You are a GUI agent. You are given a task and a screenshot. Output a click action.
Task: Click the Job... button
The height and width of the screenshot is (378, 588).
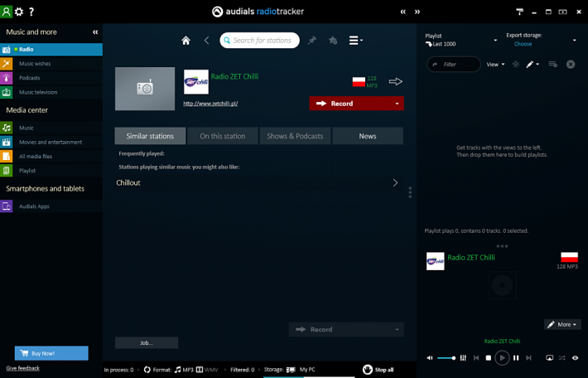pyautogui.click(x=147, y=342)
